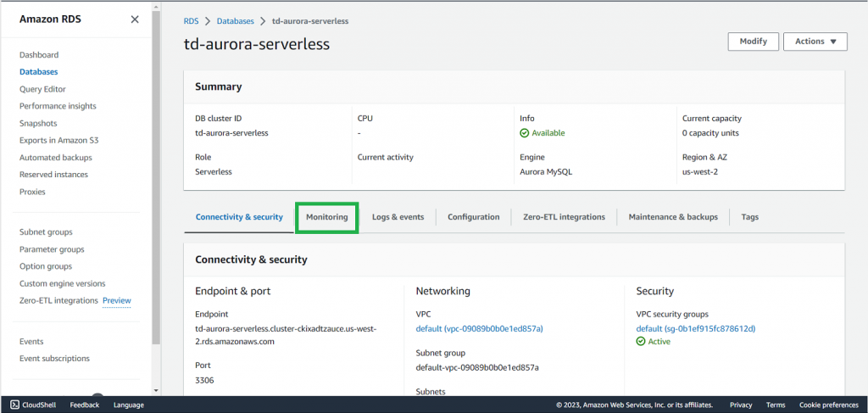
Task: Switch to the Monitoring tab
Action: pos(327,217)
